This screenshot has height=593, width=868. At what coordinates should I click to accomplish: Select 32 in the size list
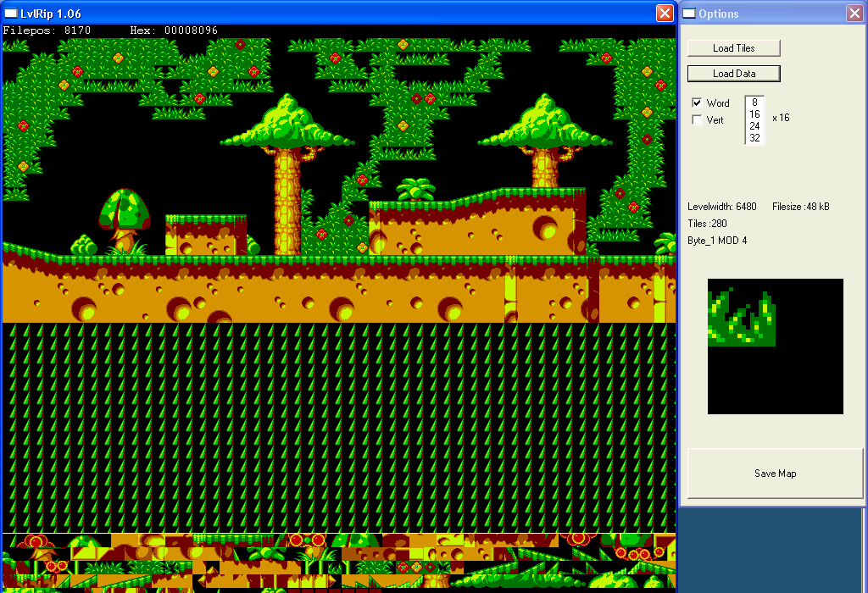pyautogui.click(x=754, y=138)
